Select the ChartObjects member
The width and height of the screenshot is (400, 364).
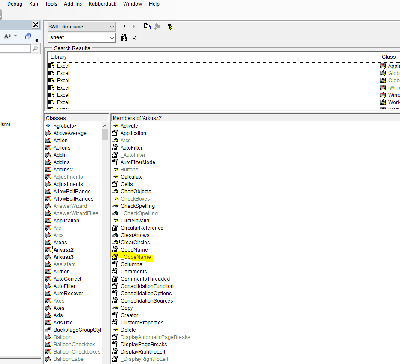click(136, 191)
